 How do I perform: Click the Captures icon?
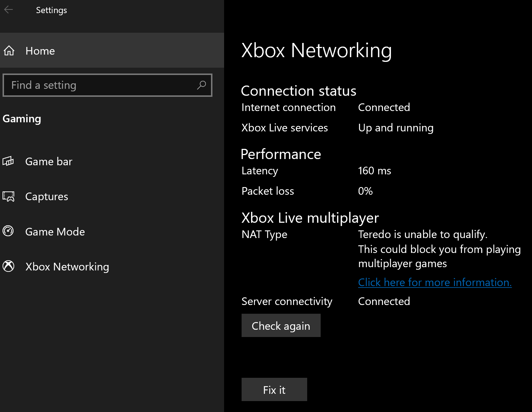pos(8,196)
